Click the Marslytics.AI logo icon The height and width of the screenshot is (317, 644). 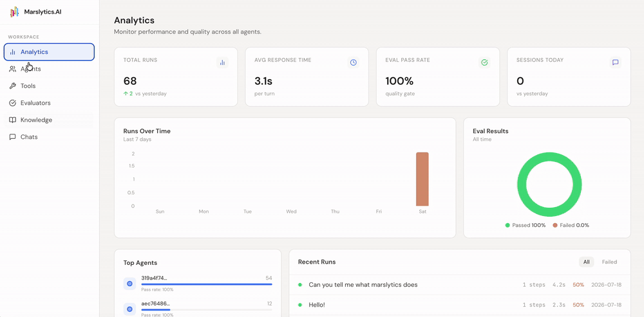tap(14, 12)
